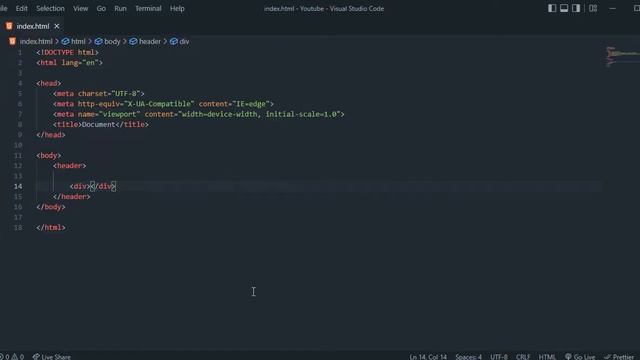The image size is (640, 360).
Task: Click the <html lang="en"> line
Action: click(69, 63)
